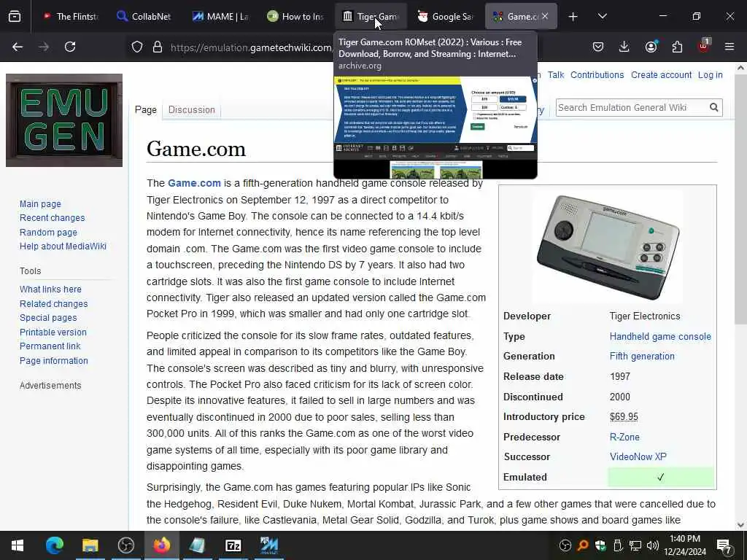The image size is (747, 560).
Task: Open Fifth generation infobox link
Action: pos(642,356)
